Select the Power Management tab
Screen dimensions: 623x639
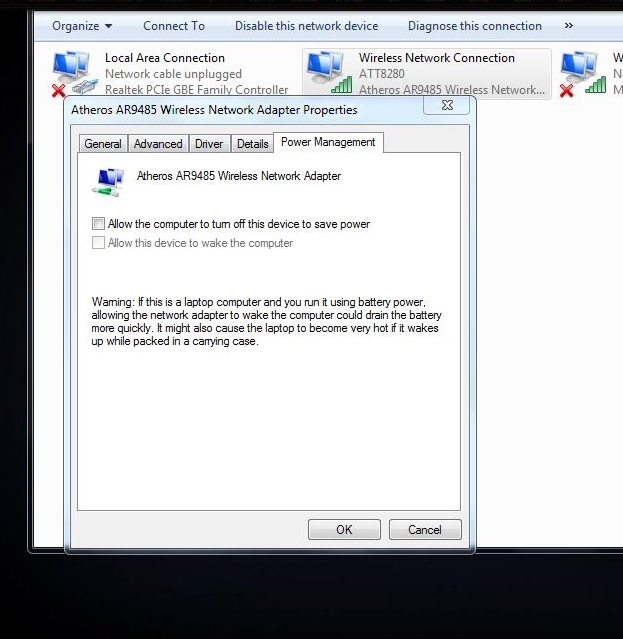[328, 142]
